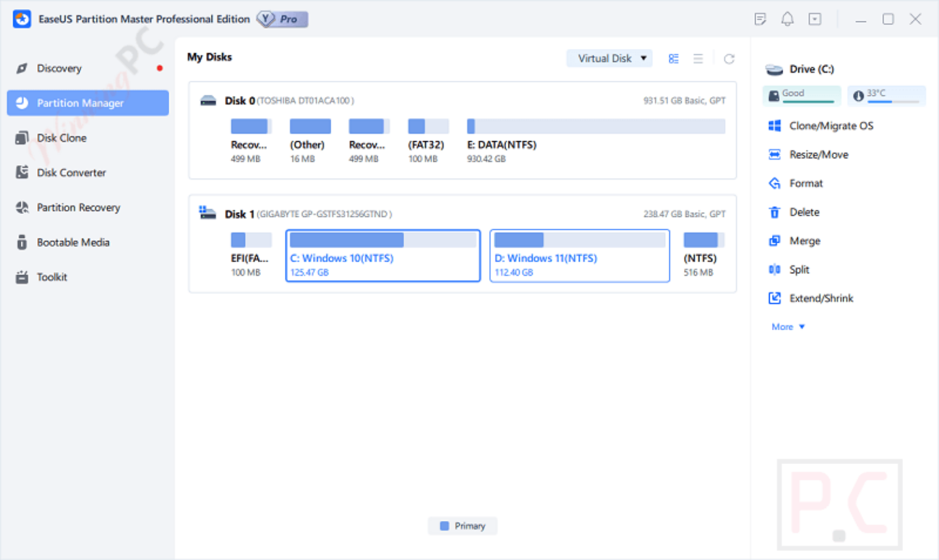Image resolution: width=939 pixels, height=560 pixels.
Task: Click the Refresh disks icon
Action: click(729, 58)
